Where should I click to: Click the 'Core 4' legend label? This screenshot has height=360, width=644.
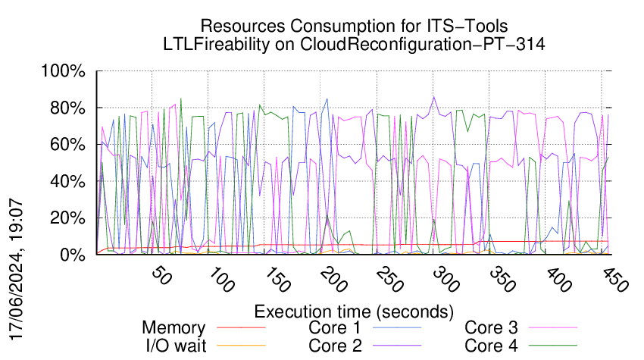491,346
